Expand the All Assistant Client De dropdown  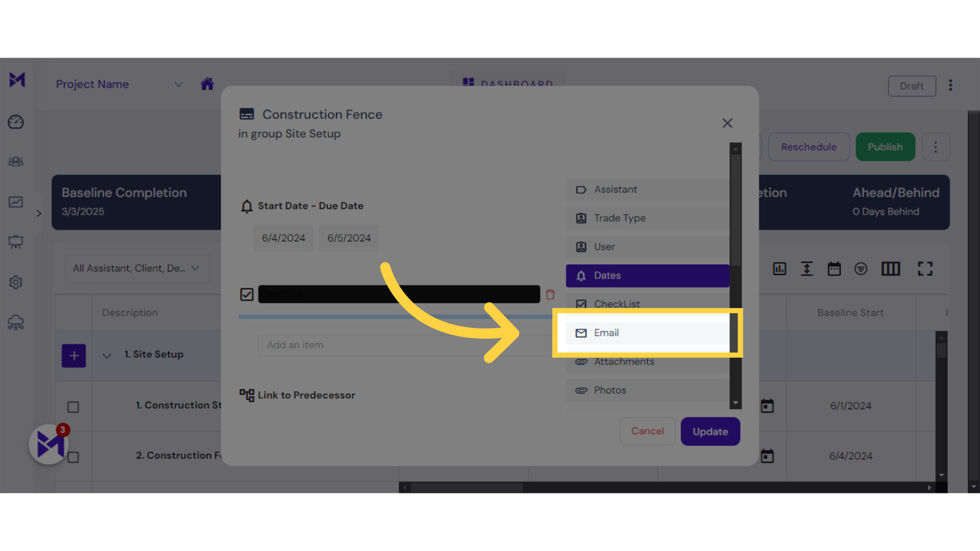point(134,268)
